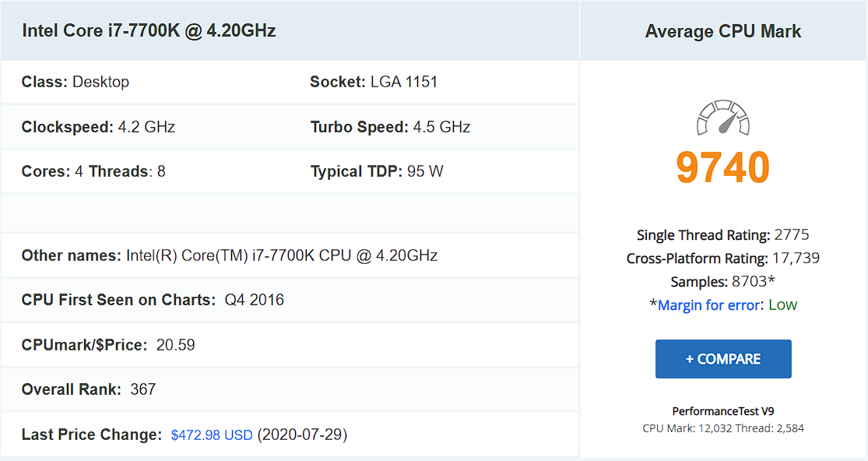Click the Intel Core i7-7700K title heading

click(x=149, y=30)
